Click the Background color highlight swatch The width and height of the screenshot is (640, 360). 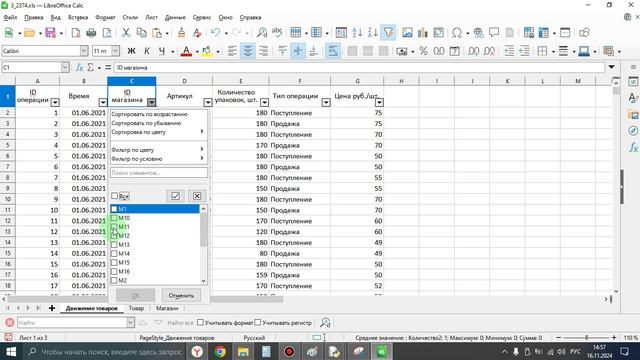(207, 51)
